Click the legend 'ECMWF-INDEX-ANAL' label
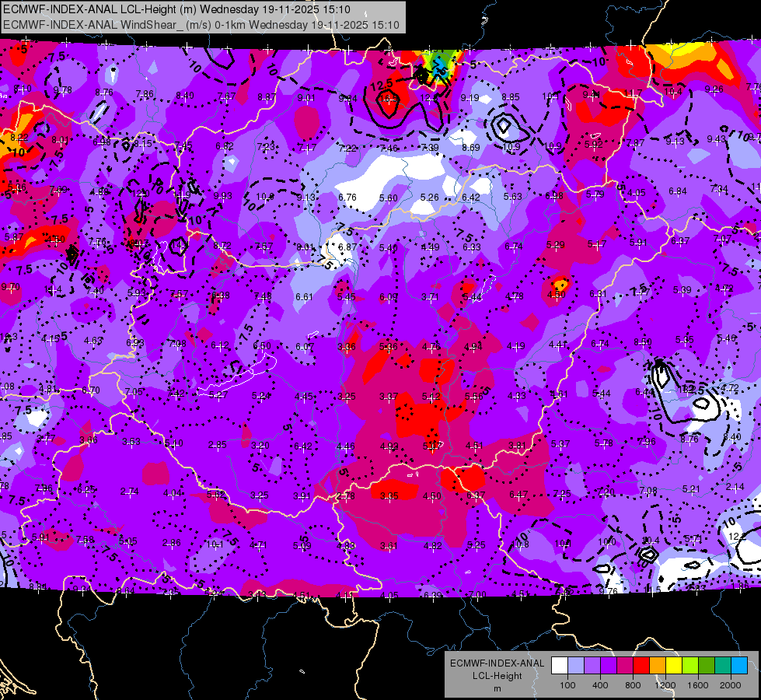This screenshot has height=700, width=761. tap(497, 663)
